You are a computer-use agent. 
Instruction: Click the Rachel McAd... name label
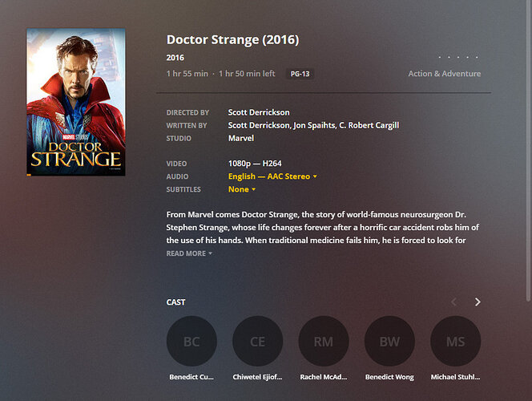(x=324, y=377)
